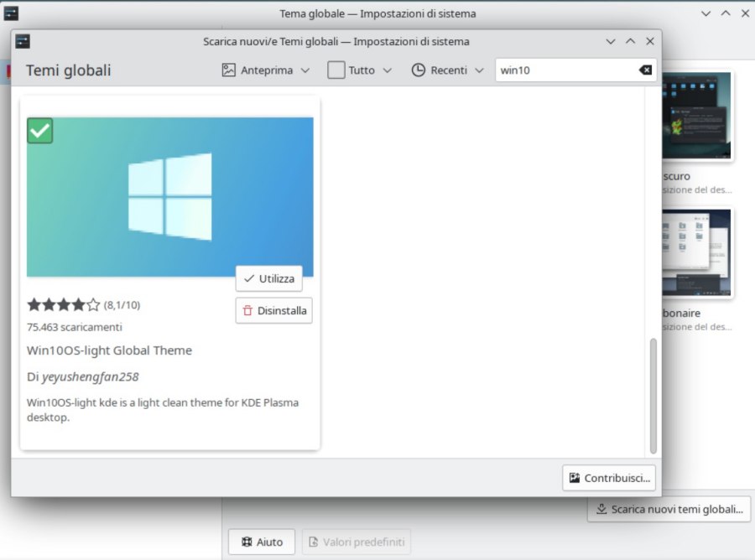Open the Anteprima view mode dropdown

click(265, 70)
